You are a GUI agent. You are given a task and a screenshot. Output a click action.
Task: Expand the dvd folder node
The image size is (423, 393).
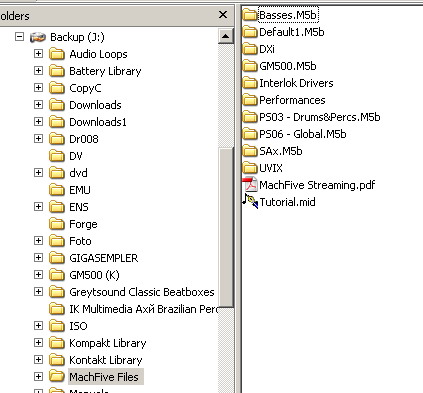click(39, 173)
